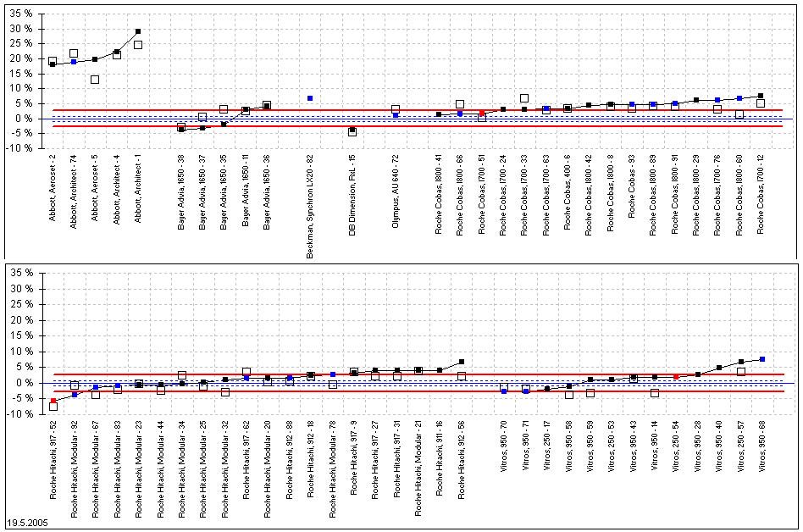Screen dimensions: 803x532
Task: Choose label 'Roche Cobas, I700 - 12'
Action: 761,194
